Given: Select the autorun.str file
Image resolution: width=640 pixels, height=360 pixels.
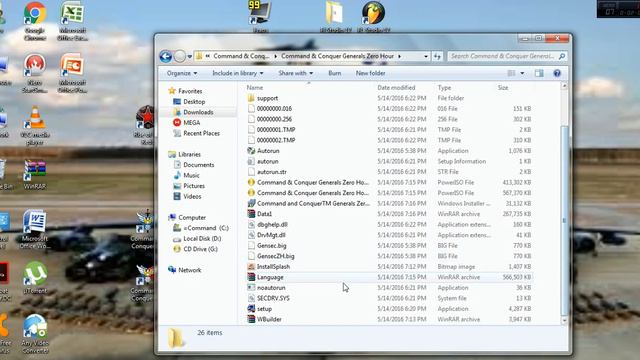Looking at the screenshot, I should point(272,172).
